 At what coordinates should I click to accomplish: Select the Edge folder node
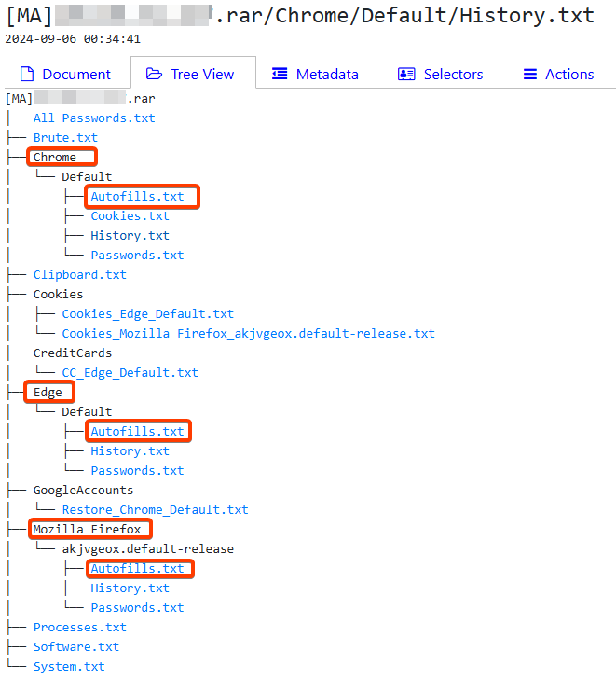click(x=48, y=393)
